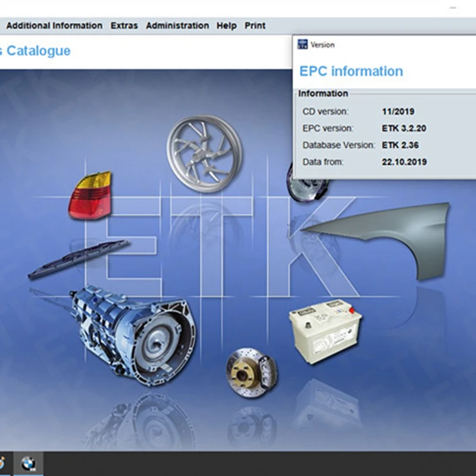Select EPC version value ETK 3.2.20
This screenshot has width=476, height=476.
point(404,128)
